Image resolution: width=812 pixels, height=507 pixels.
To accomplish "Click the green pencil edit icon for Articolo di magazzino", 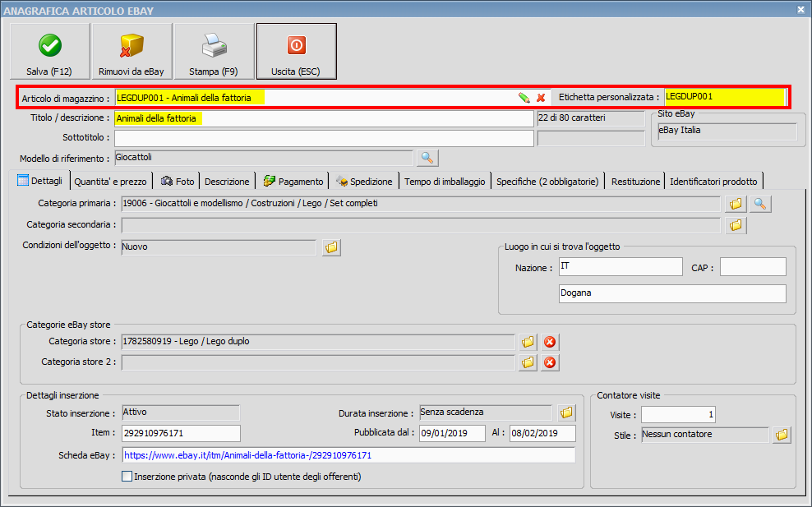I will [524, 97].
